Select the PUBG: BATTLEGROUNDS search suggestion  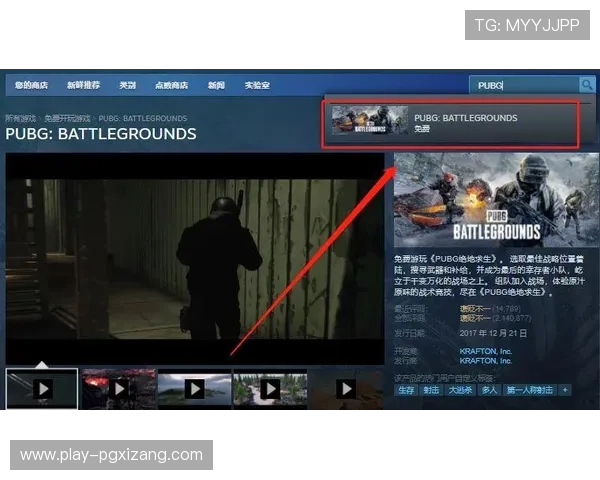pos(450,124)
